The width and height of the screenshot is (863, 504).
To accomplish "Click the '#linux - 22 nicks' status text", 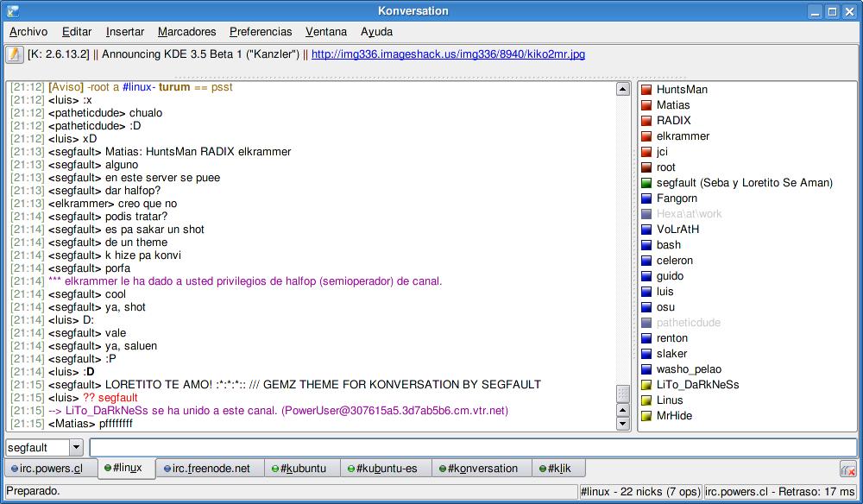I will tap(640, 491).
